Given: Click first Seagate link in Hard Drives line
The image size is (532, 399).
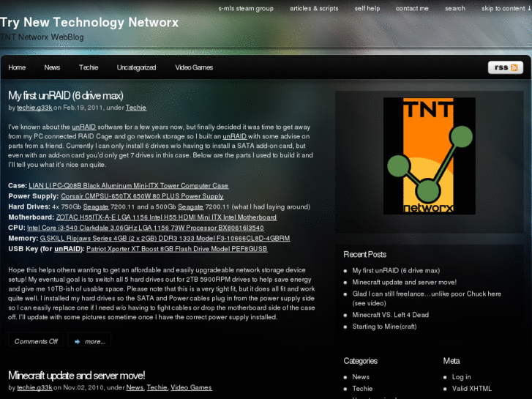Looking at the screenshot, I should pyautogui.click(x=96, y=207).
